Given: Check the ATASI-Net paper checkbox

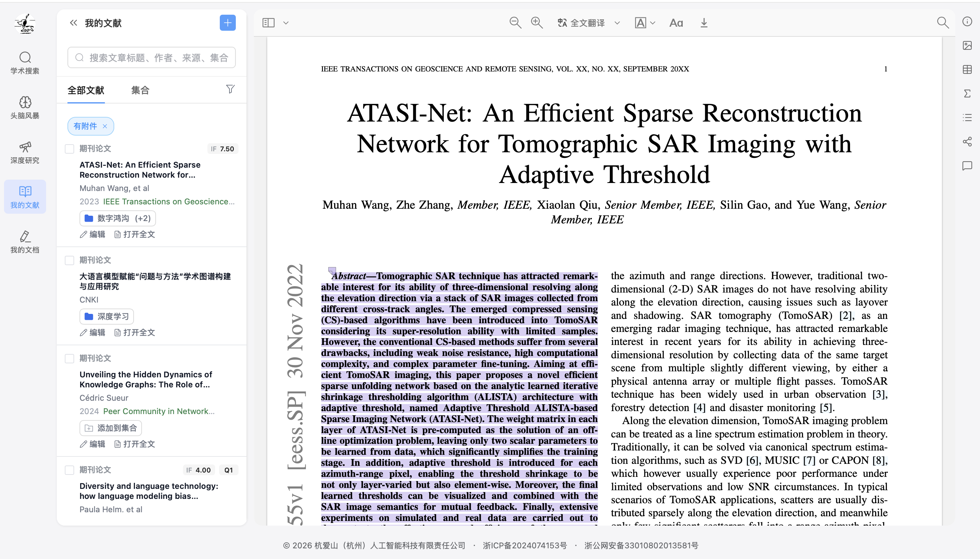Looking at the screenshot, I should tap(69, 149).
